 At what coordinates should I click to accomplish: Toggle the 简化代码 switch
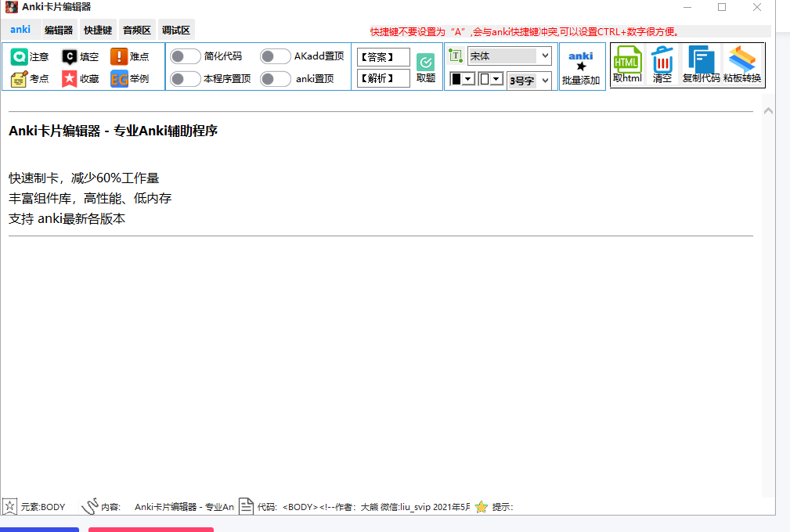tap(185, 56)
